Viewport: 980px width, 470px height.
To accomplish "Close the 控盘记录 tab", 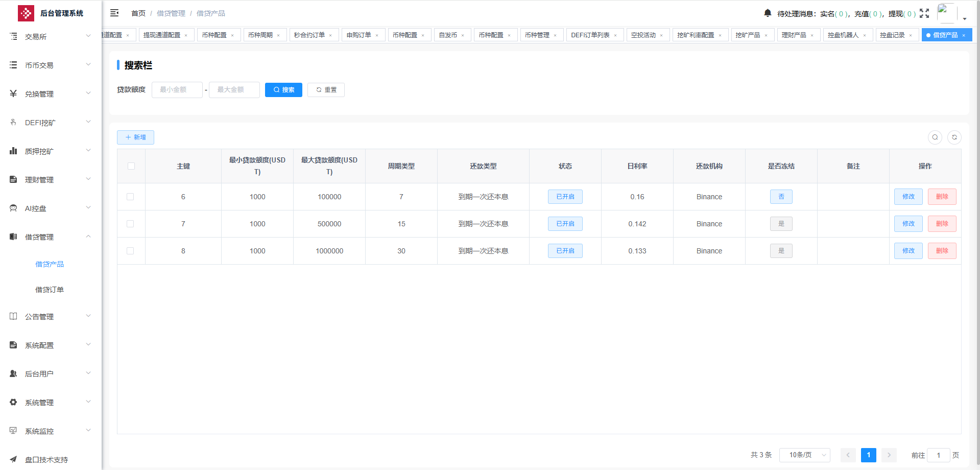I will pyautogui.click(x=911, y=35).
